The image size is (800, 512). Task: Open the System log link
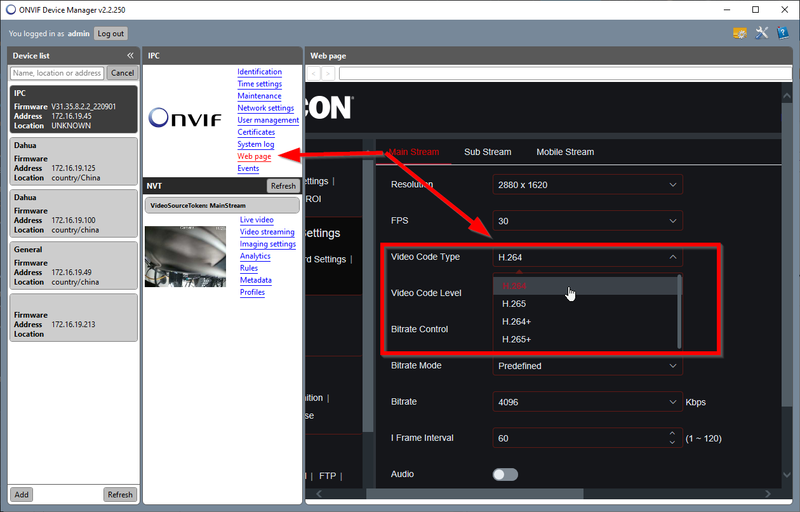(x=256, y=144)
